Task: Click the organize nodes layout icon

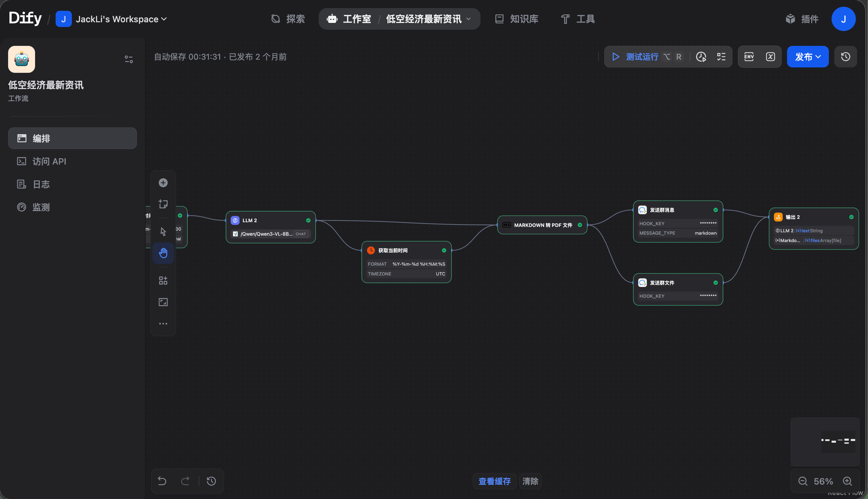Action: [x=163, y=281]
